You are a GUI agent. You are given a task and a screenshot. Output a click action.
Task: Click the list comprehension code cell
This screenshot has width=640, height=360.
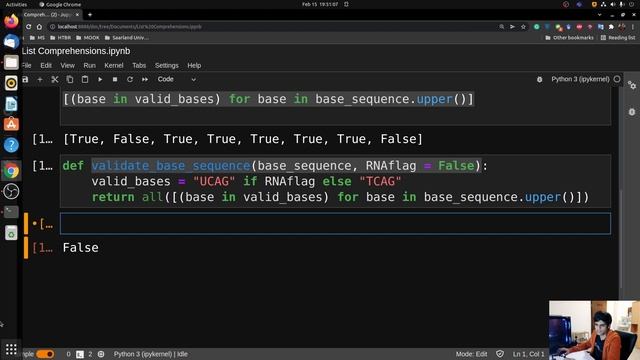click(x=336, y=106)
